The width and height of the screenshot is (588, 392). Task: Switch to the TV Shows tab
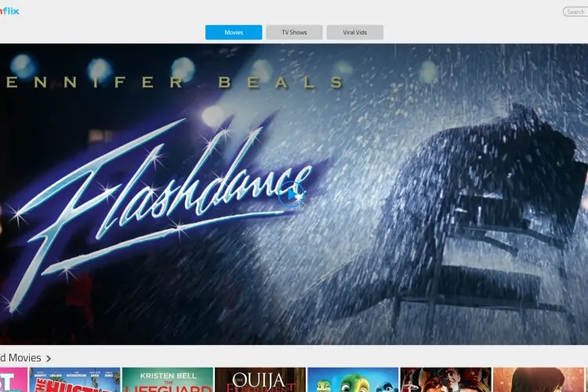click(x=294, y=32)
